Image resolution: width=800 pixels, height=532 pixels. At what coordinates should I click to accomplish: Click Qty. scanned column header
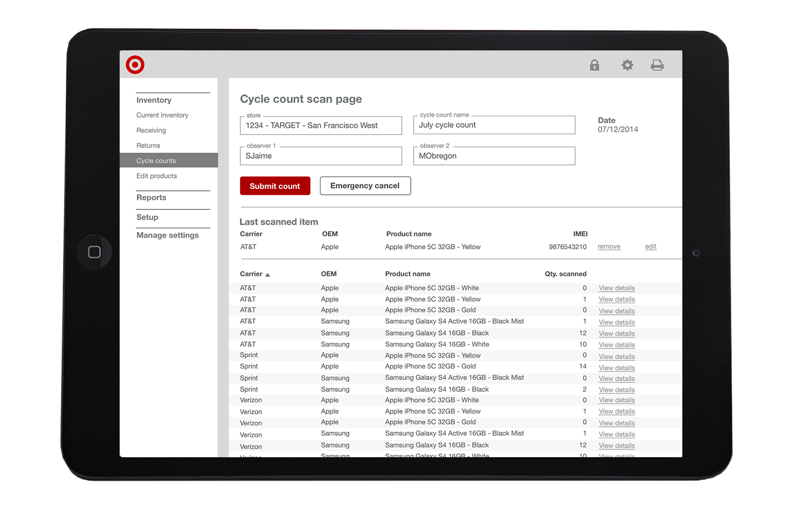[x=566, y=274]
